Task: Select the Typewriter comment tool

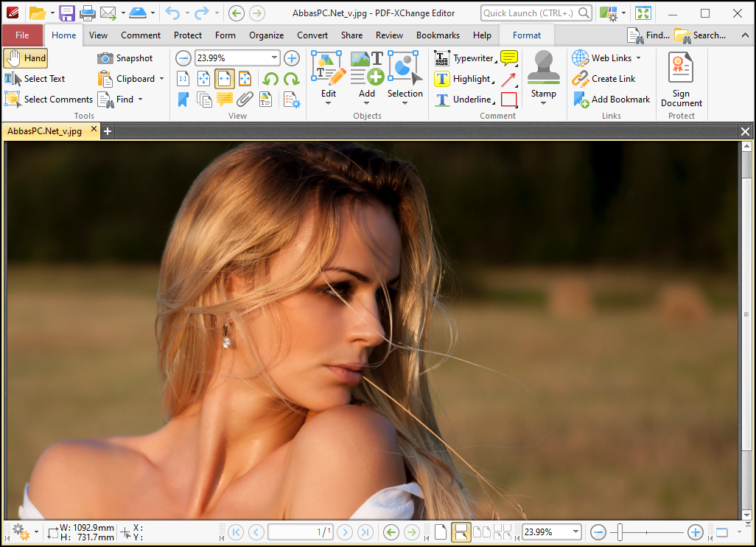Action: [465, 58]
